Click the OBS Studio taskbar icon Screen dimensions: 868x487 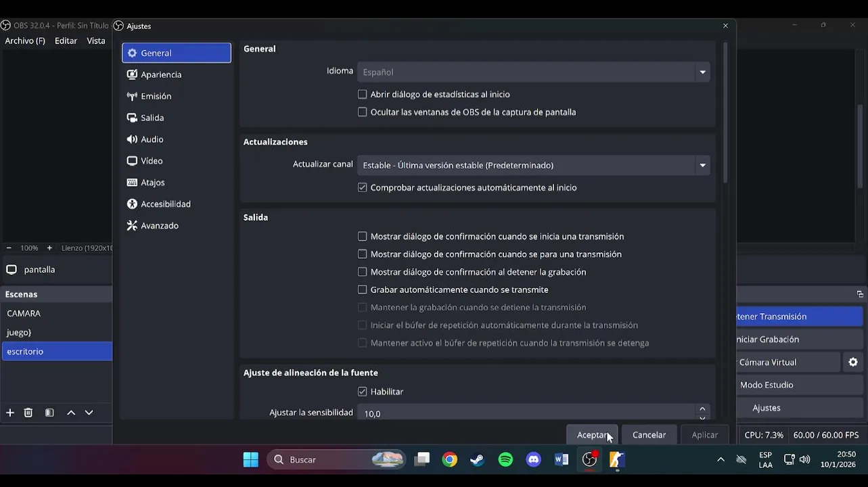589,460
